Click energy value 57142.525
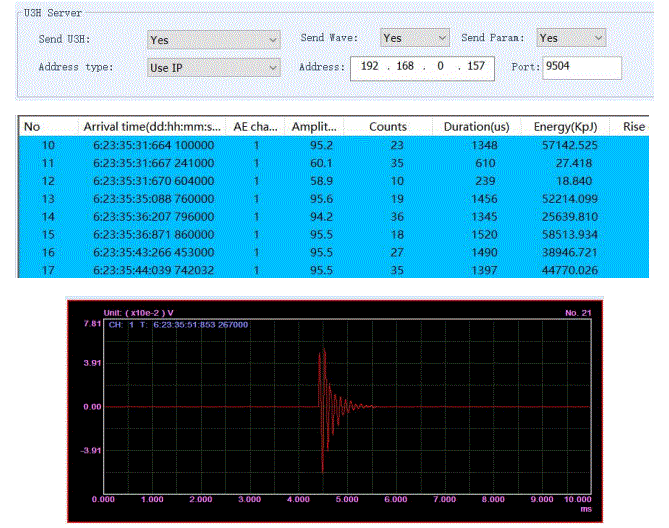The height and width of the screenshot is (528, 669). tap(570, 145)
